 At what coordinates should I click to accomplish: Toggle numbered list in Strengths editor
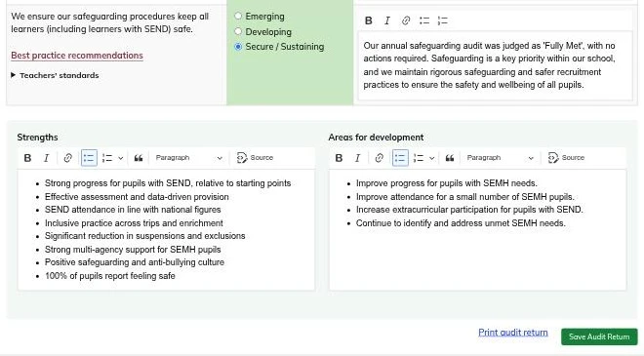(x=107, y=158)
